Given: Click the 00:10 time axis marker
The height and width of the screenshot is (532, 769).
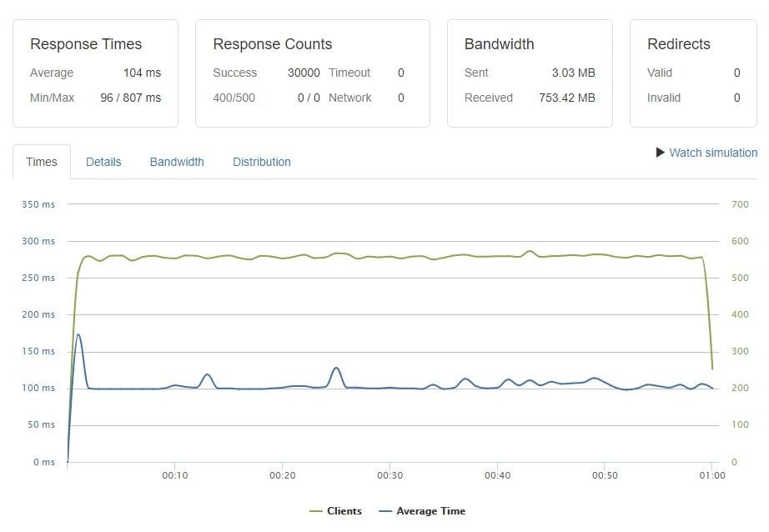Looking at the screenshot, I should [x=174, y=475].
